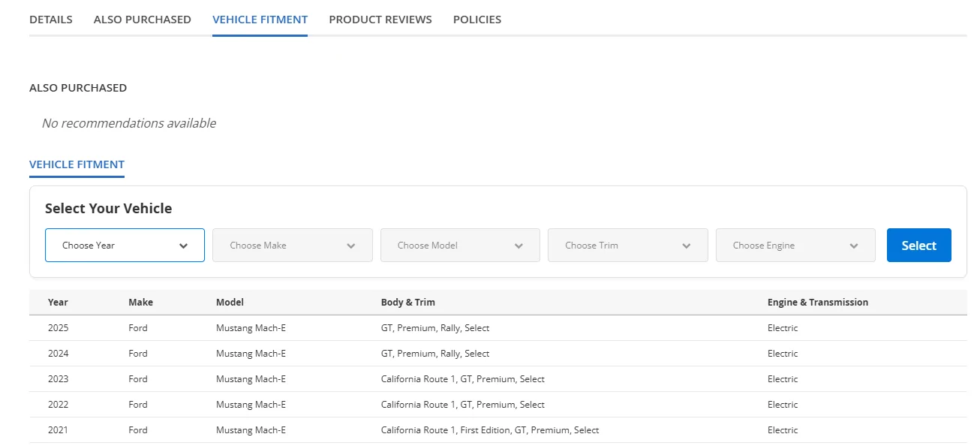Click Electric in the 2021 row
This screenshot has height=446, width=980.
(783, 430)
